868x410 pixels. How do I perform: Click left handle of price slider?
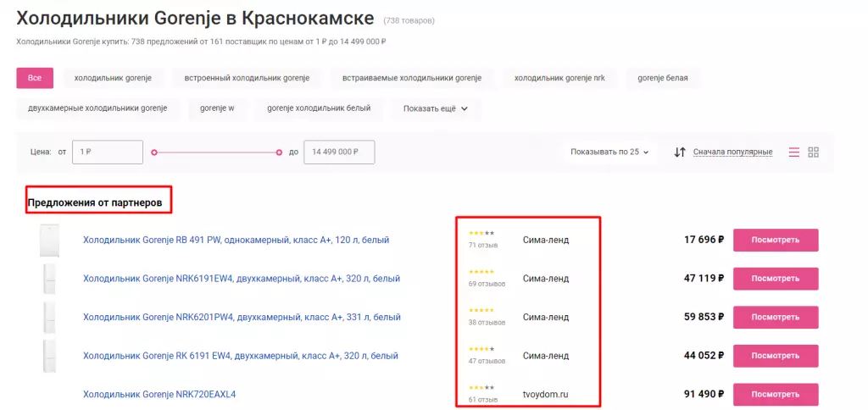point(154,152)
